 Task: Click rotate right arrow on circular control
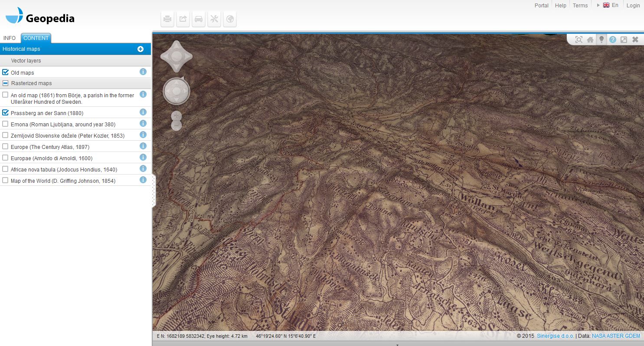click(x=186, y=92)
